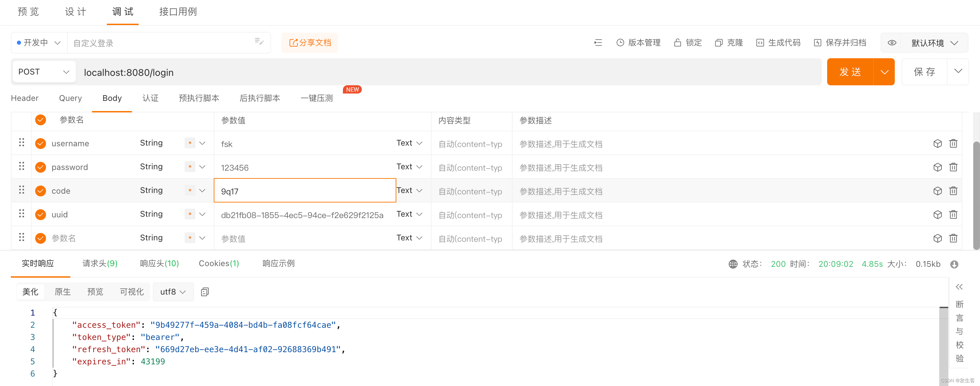Toggle required asterisk on uuid row
Viewport: 980px width, 386px height.
pos(190,214)
